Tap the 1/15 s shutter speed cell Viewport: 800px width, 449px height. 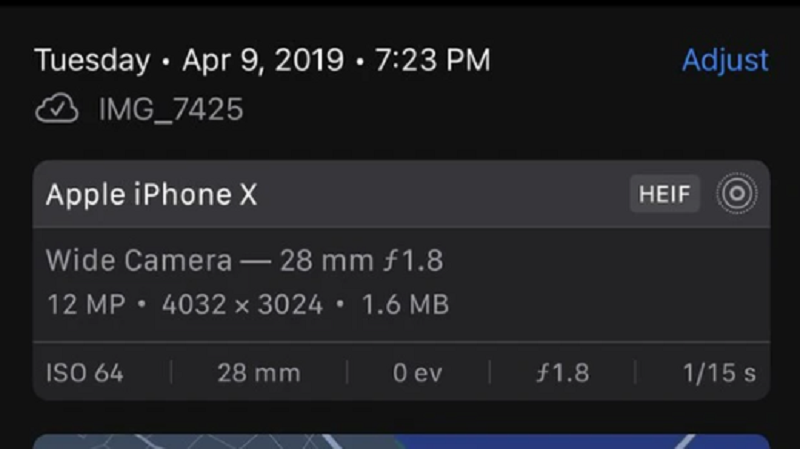[719, 373]
